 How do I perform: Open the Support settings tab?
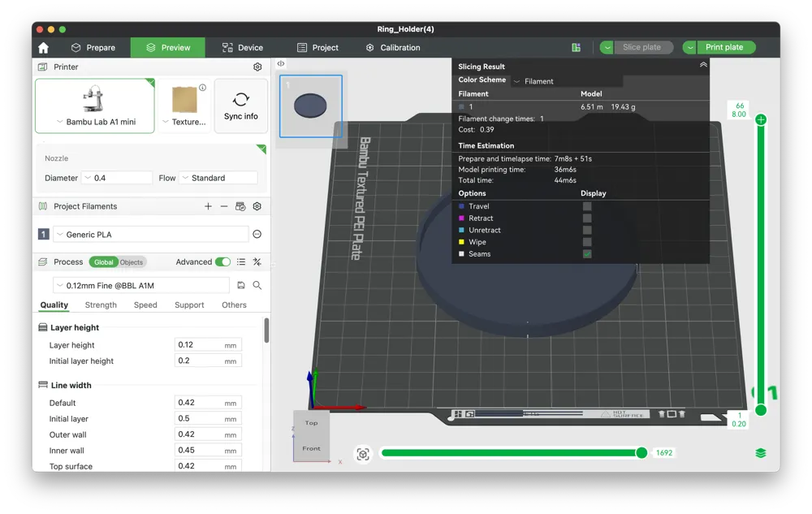click(189, 305)
